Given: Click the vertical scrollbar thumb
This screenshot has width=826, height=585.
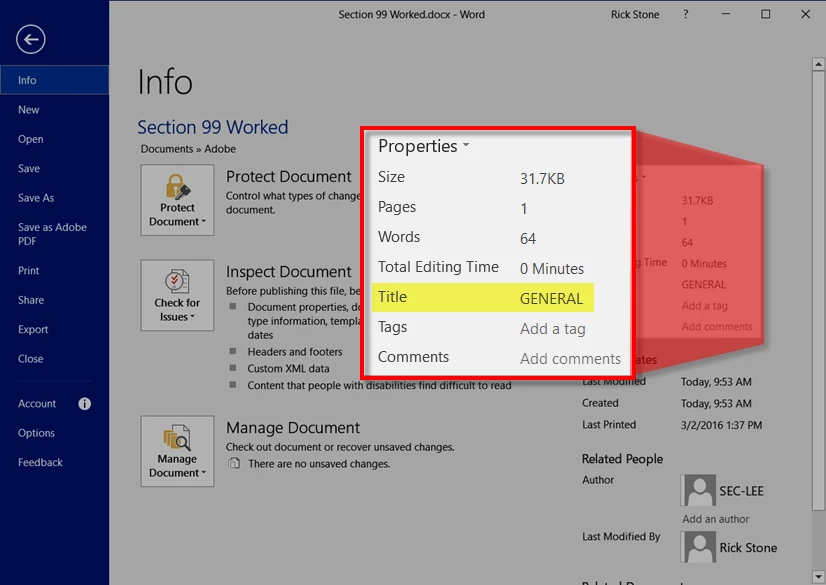Looking at the screenshot, I should click(x=818, y=290).
